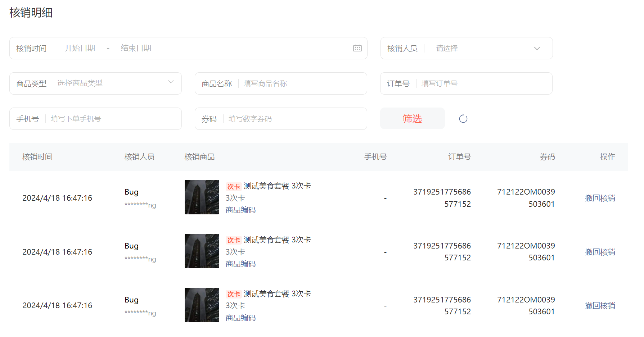644x337 pixels.
Task: Focus the 券码 填写数字券码 input
Action: pyautogui.click(x=281, y=119)
